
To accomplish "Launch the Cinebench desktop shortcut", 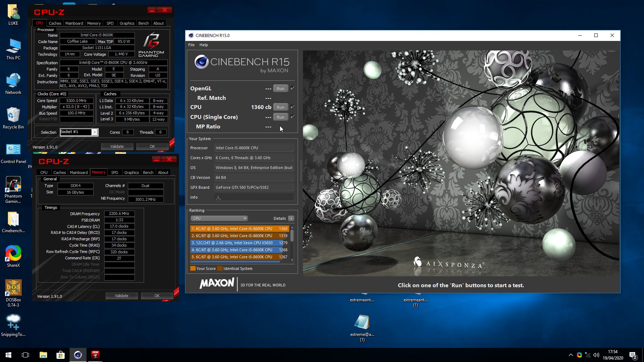I will click(x=13, y=222).
